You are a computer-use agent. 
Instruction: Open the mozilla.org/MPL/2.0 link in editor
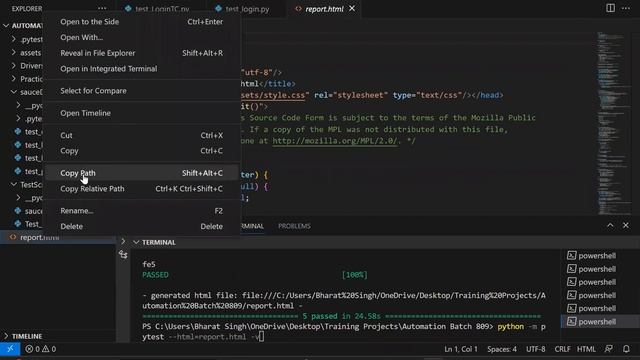click(335, 141)
